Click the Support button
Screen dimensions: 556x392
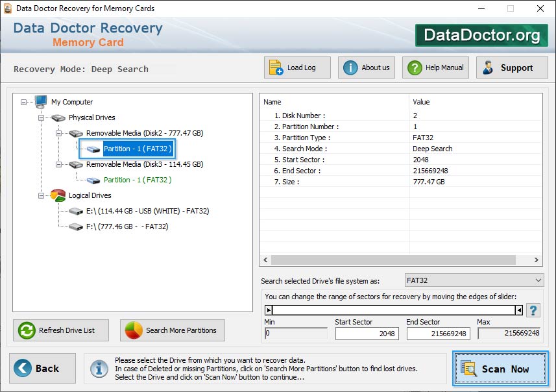(512, 67)
